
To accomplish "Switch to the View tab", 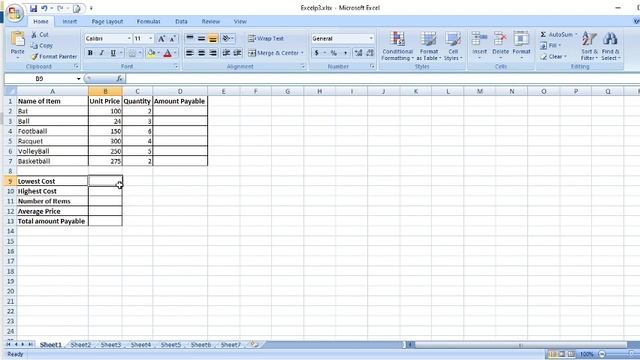I will click(240, 21).
